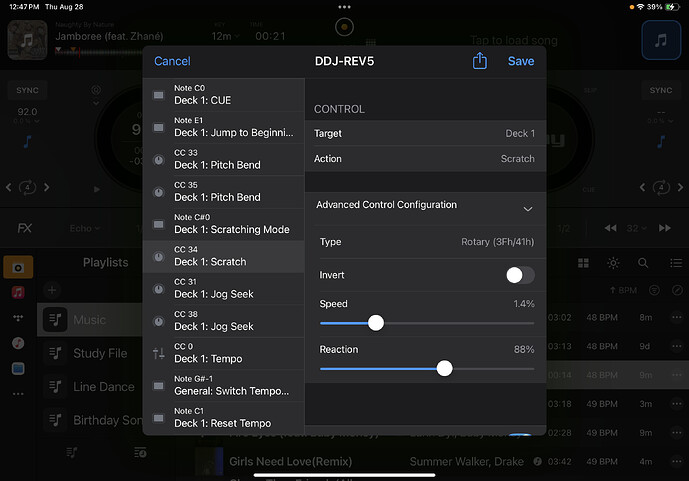689x481 pixels.
Task: Tap the right deck blue music note icon
Action: click(661, 141)
